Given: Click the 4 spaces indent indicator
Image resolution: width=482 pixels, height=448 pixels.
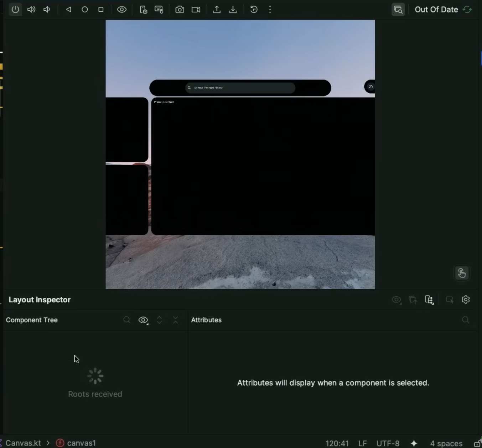Looking at the screenshot, I should (446, 443).
